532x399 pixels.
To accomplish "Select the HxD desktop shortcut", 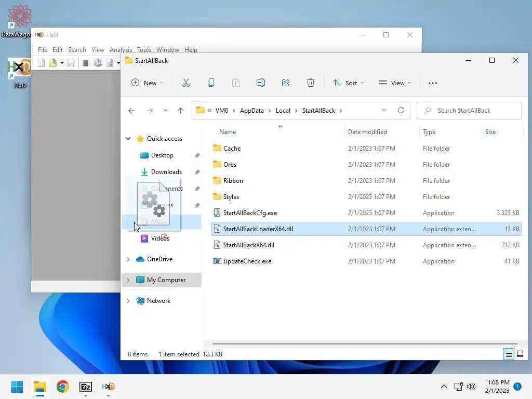I will pos(19,73).
